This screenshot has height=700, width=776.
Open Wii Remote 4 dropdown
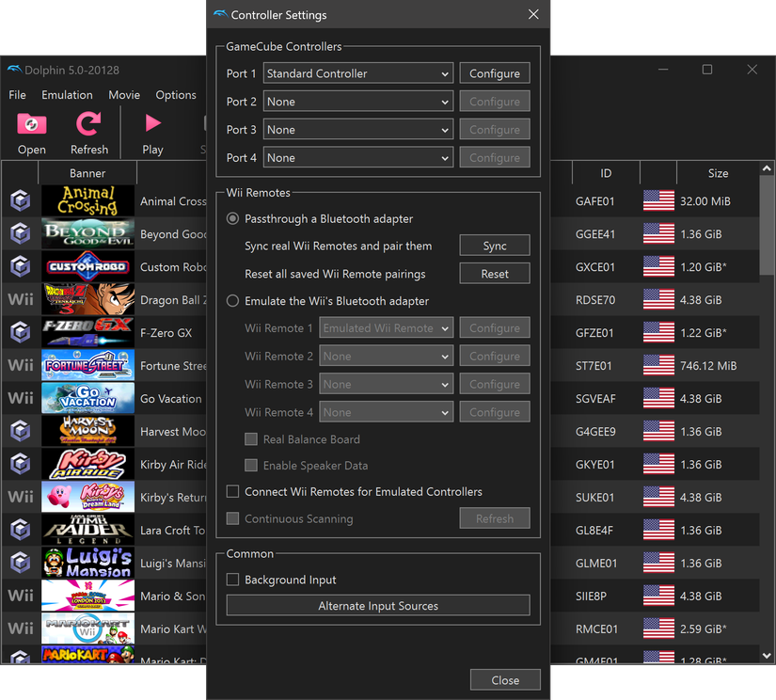(x=386, y=412)
